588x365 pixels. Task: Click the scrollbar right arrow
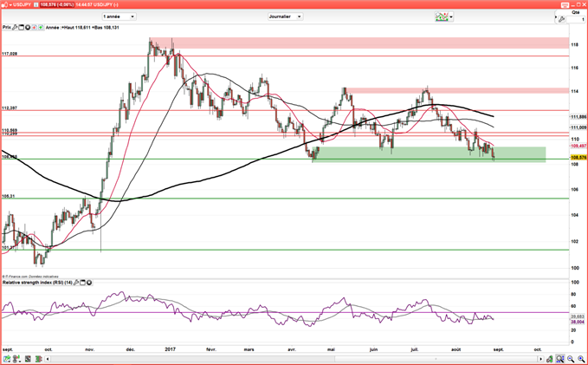point(540,359)
